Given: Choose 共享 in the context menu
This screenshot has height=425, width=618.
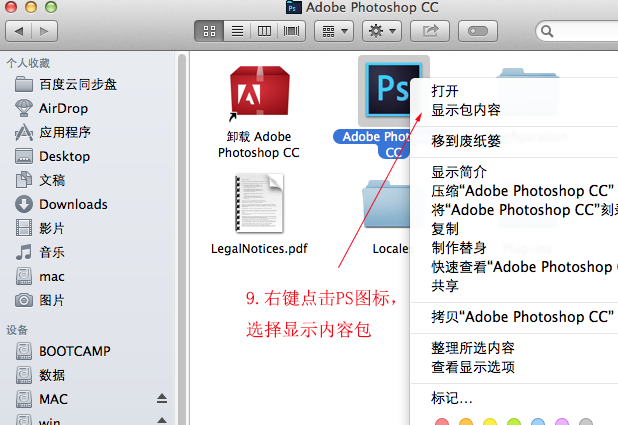Looking at the screenshot, I should pos(445,286).
